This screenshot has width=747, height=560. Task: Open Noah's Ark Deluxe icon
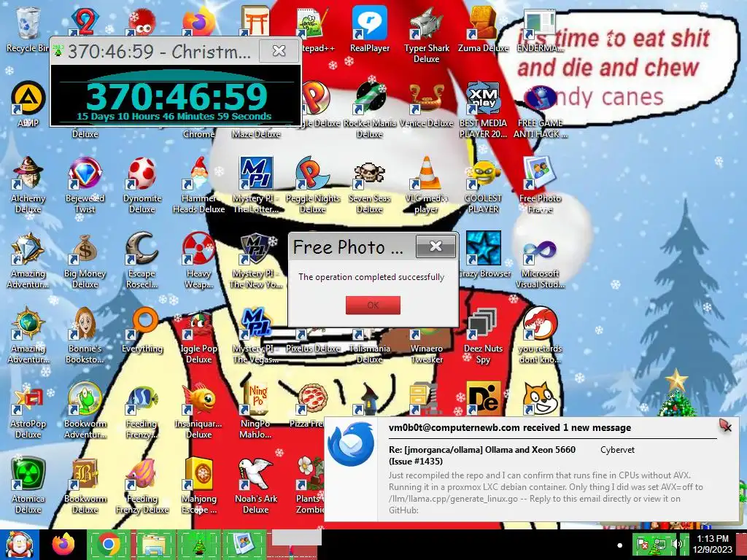pos(256,486)
